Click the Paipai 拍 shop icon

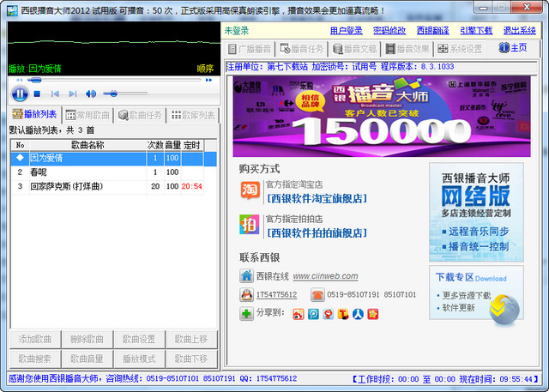[249, 225]
